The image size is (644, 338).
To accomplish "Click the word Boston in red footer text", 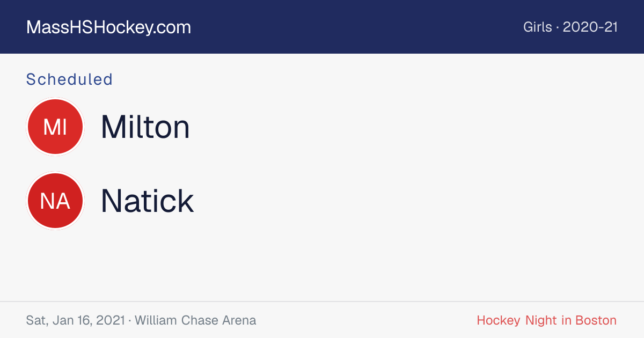I will [596, 320].
